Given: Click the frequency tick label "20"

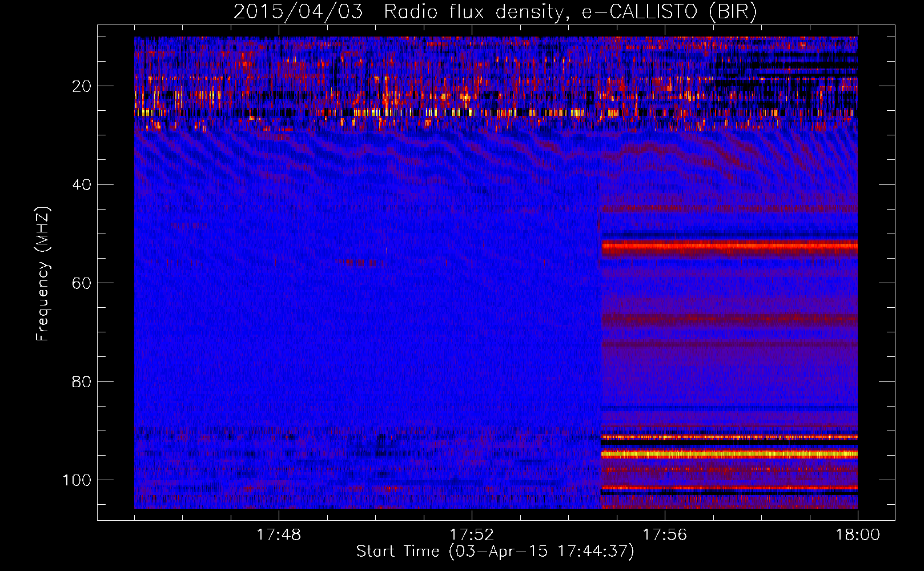Looking at the screenshot, I should [82, 86].
